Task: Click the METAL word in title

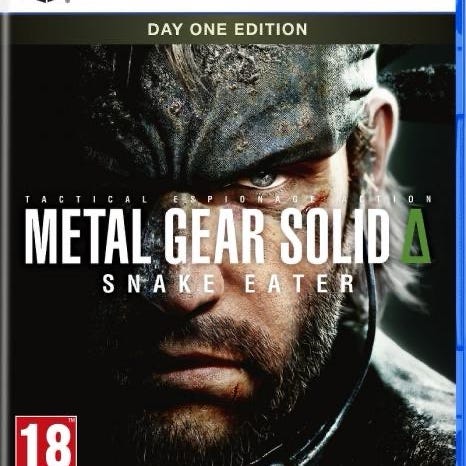Action: click(88, 237)
